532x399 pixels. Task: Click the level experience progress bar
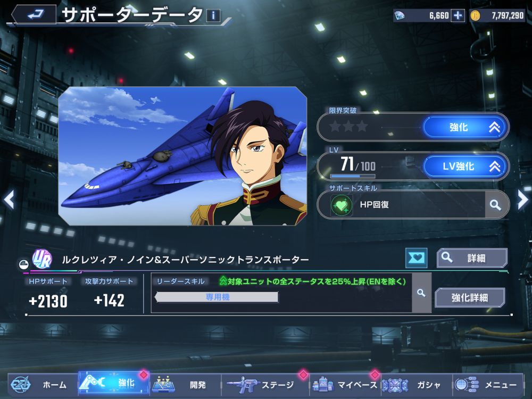click(353, 176)
